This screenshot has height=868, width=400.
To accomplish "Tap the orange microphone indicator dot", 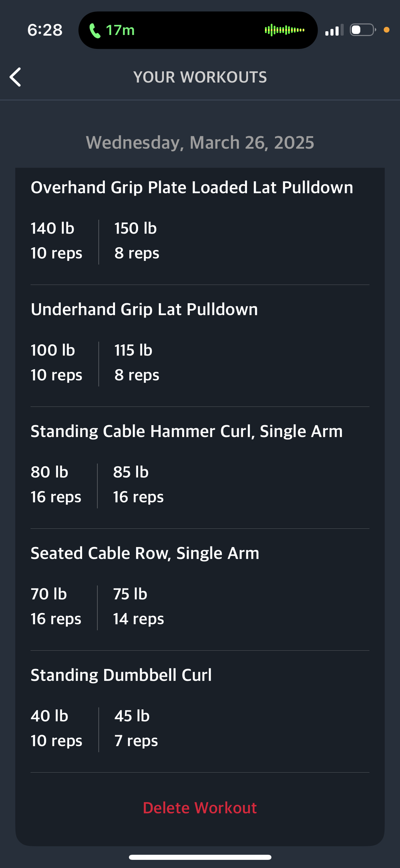I will click(x=386, y=30).
